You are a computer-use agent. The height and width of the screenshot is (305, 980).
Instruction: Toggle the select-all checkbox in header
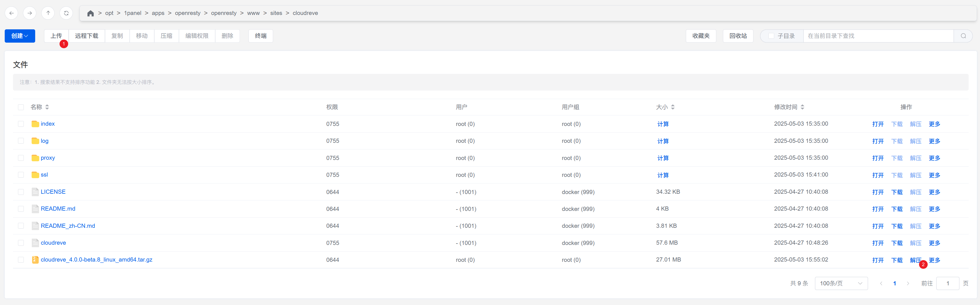tap(21, 107)
